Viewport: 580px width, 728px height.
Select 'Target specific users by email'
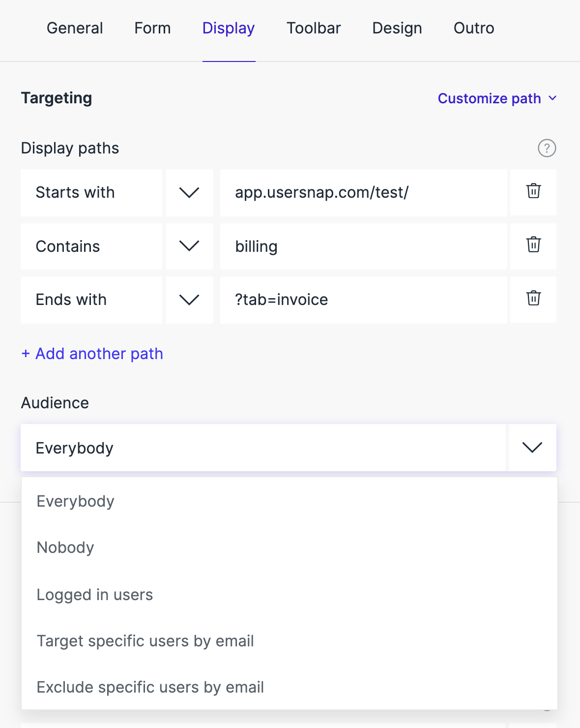[x=145, y=640]
